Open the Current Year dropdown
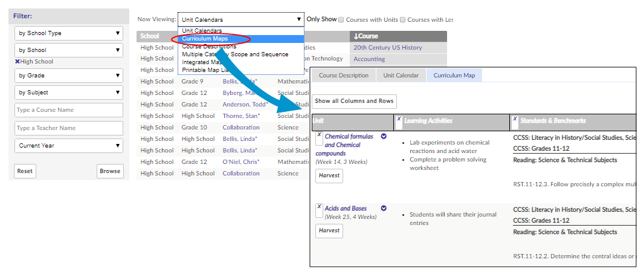Screen dimensions: 644x274 pyautogui.click(x=68, y=146)
